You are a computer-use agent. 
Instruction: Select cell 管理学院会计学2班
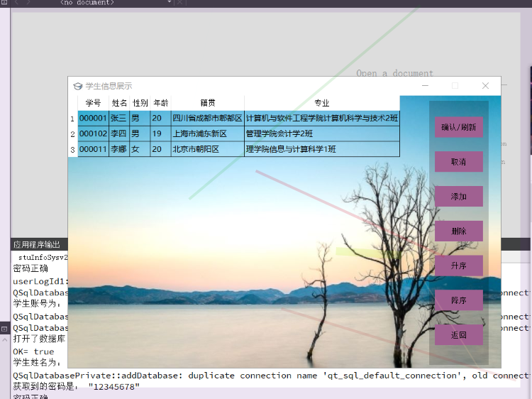(321, 133)
